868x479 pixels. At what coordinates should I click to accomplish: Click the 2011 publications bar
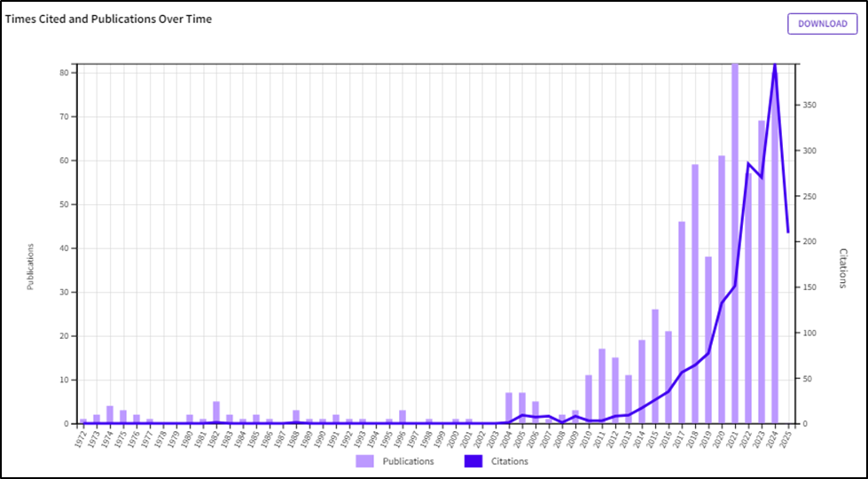pyautogui.click(x=602, y=386)
